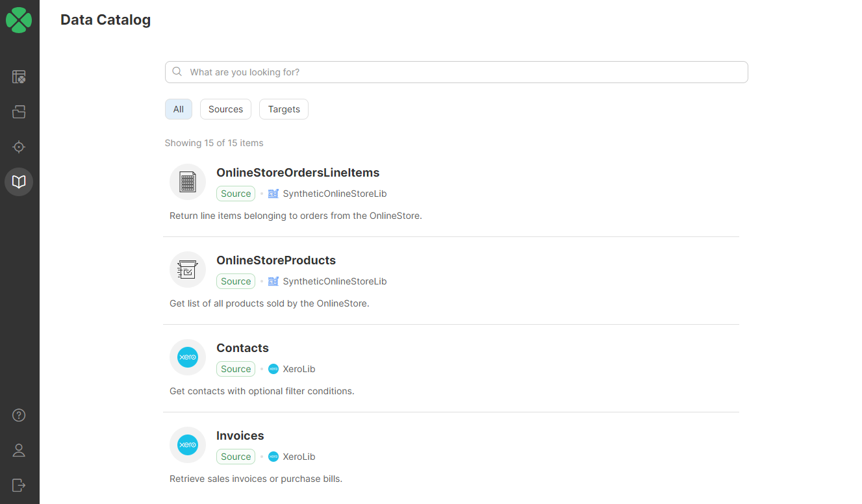Open the XeroLib library link
Image resolution: width=862 pixels, height=504 pixels.
point(299,368)
